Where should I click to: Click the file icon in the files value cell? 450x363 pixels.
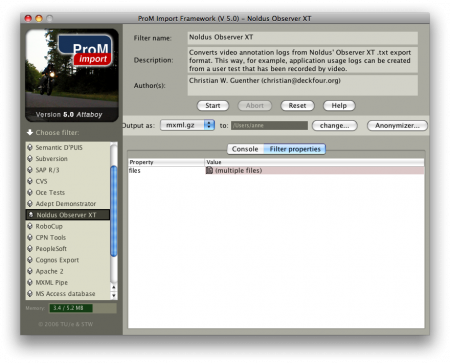click(209, 170)
